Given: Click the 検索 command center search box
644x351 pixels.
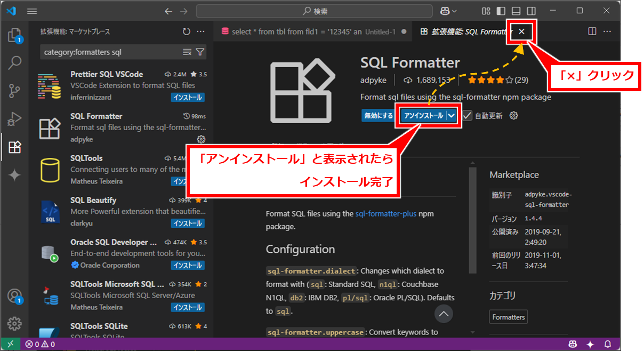Looking at the screenshot, I should point(315,11).
